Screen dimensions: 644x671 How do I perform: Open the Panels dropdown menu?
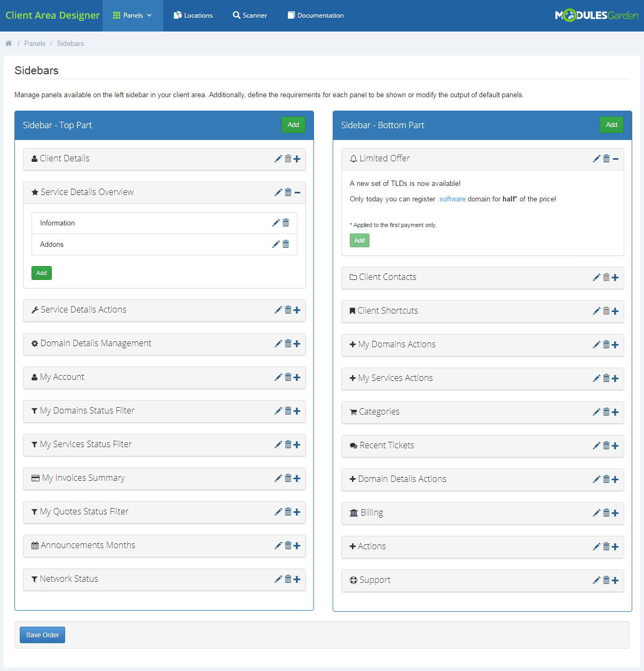coord(132,15)
